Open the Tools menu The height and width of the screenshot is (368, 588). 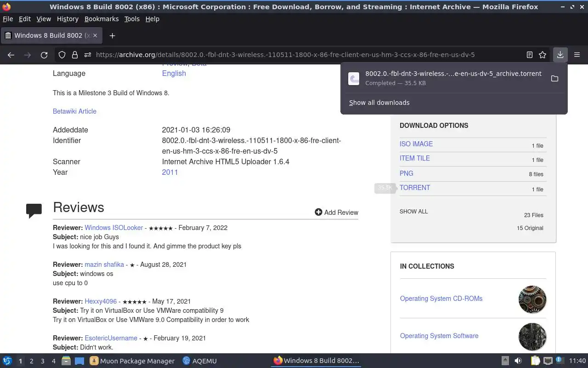point(132,19)
